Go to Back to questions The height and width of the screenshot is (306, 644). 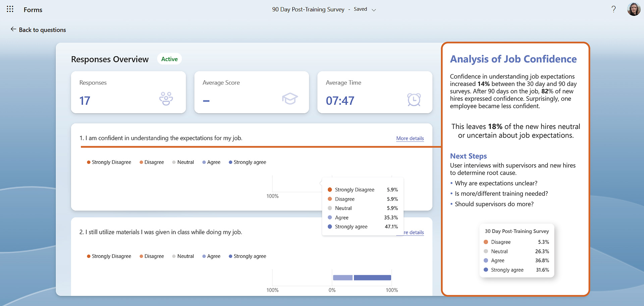coord(42,30)
